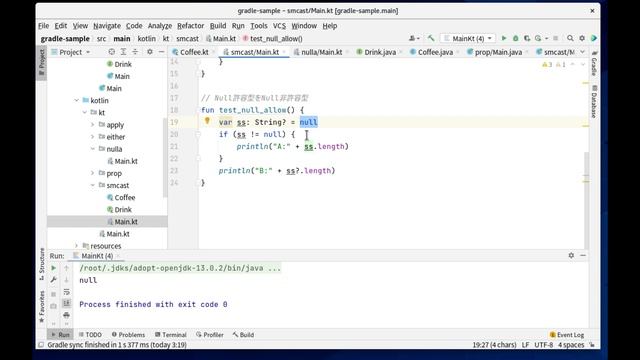Toggle the Database tool window stripe
640x360 pixels.
(594, 102)
